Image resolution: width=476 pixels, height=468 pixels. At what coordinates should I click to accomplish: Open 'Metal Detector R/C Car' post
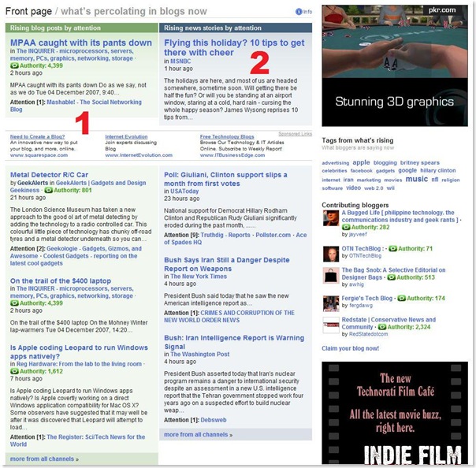coord(49,175)
